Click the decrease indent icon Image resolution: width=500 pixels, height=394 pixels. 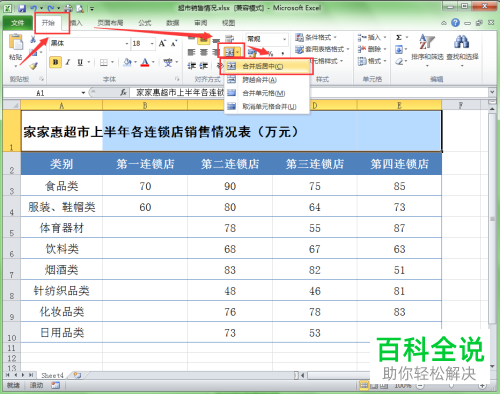click(191, 66)
